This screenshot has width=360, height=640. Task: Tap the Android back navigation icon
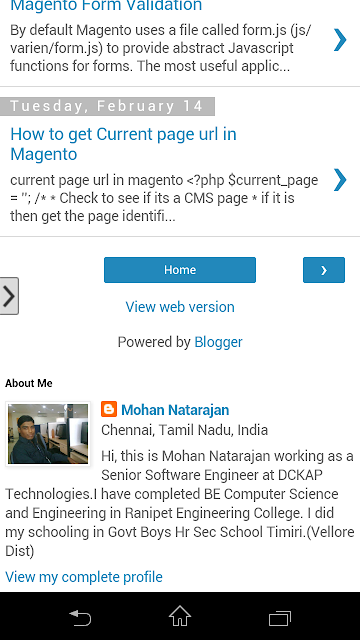[80, 618]
